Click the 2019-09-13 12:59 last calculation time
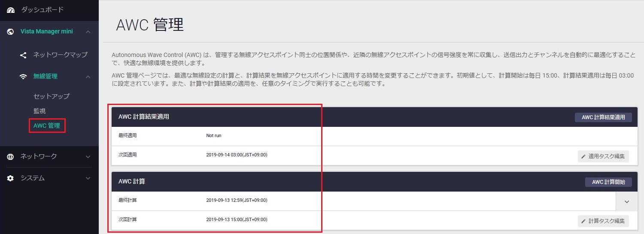 tap(237, 200)
